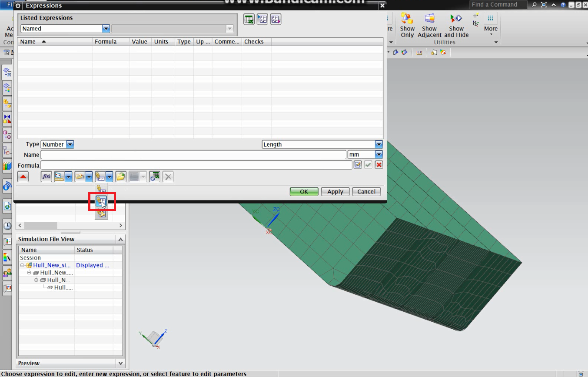Select the Session row
This screenshot has height=377, width=588.
tap(70, 258)
